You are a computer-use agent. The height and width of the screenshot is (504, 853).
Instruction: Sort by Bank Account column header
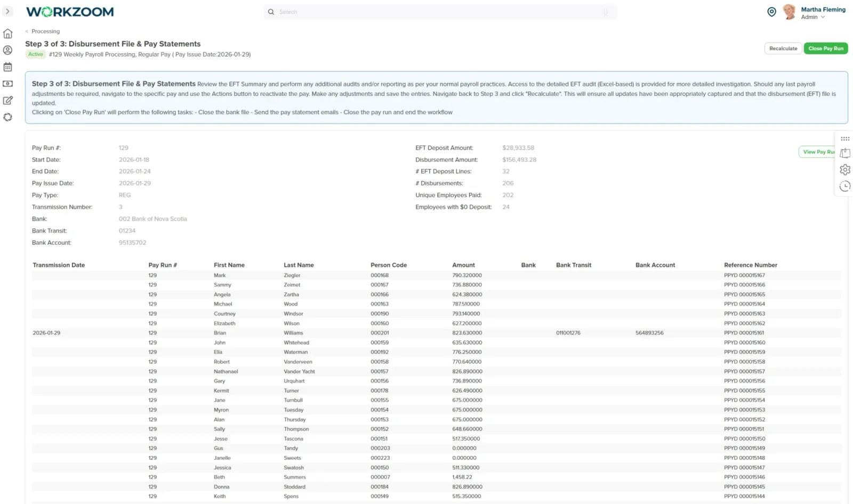[655, 265]
